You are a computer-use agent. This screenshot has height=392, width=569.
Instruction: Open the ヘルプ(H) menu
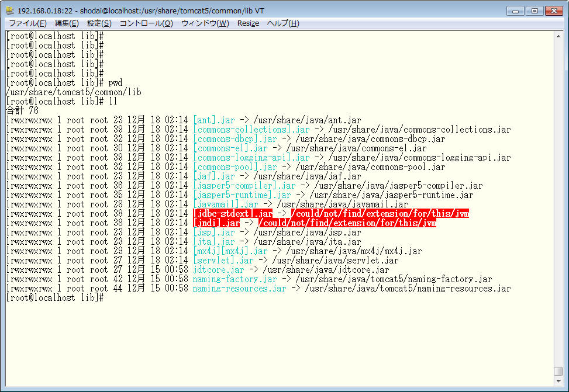[x=283, y=23]
